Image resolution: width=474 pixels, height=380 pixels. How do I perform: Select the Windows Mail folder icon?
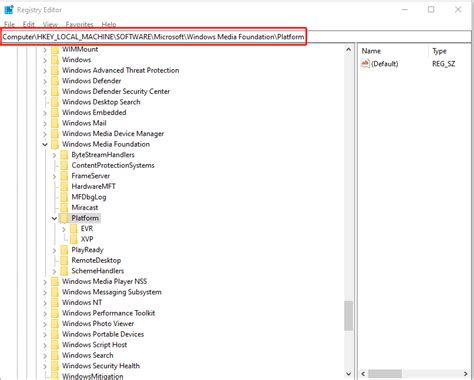pos(55,123)
